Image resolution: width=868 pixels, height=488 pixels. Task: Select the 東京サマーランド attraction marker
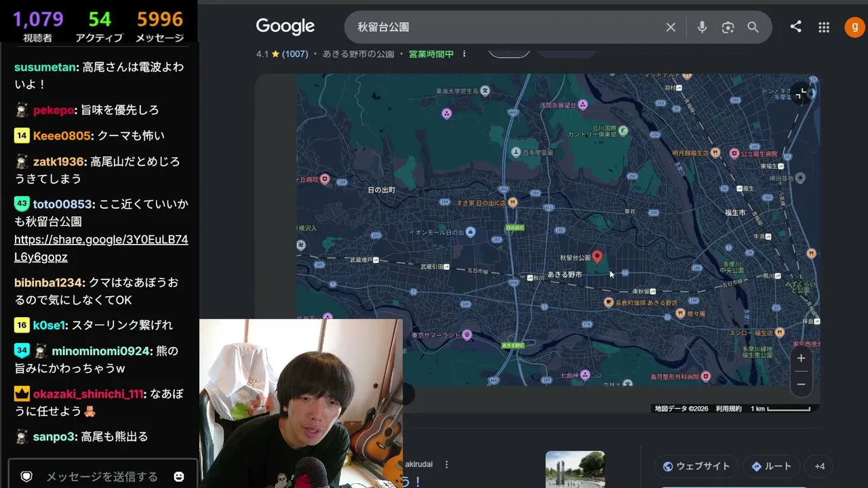pos(467,335)
